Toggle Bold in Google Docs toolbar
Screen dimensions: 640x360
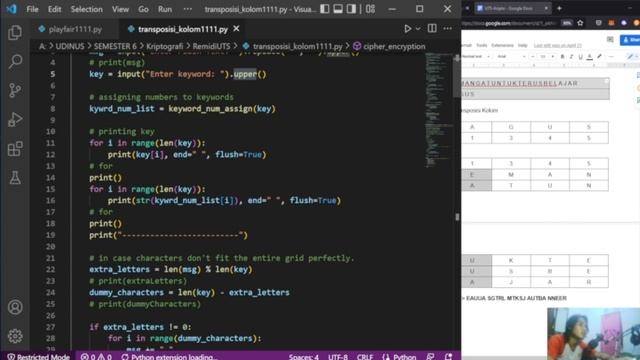tap(562, 57)
